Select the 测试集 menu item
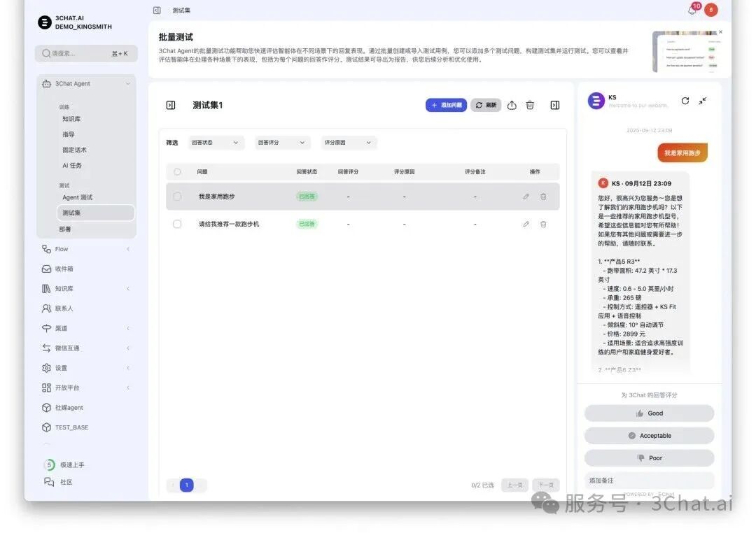756x533 pixels. point(95,213)
